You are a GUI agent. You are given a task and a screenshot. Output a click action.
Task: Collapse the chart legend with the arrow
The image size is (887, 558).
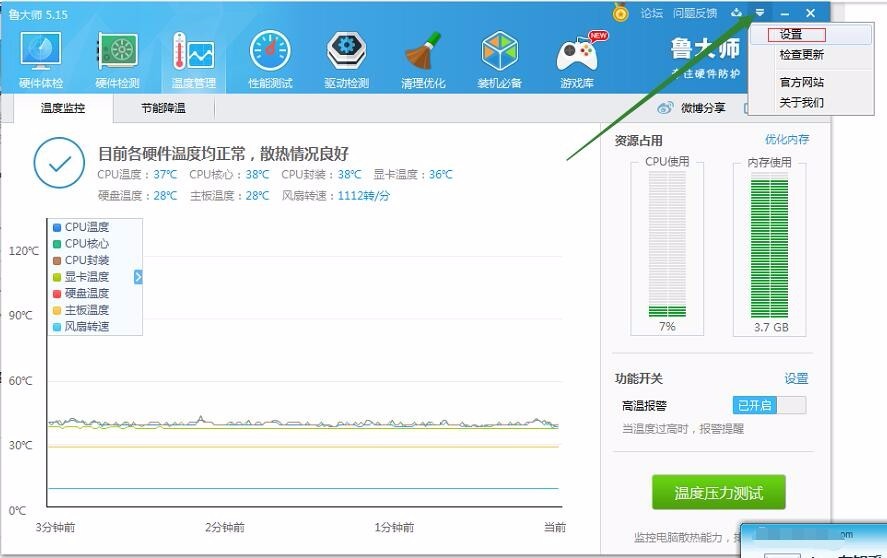(138, 277)
